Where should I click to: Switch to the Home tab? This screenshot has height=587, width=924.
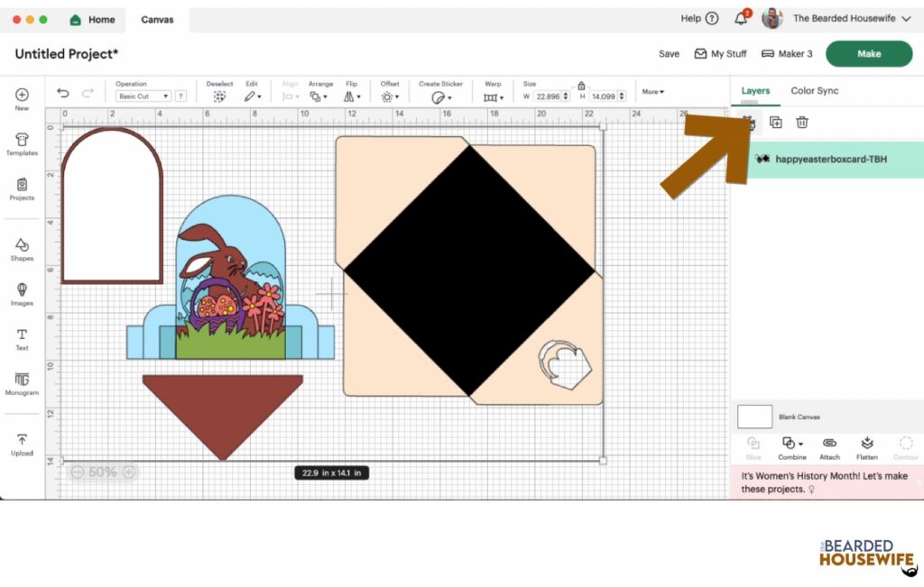(x=93, y=20)
